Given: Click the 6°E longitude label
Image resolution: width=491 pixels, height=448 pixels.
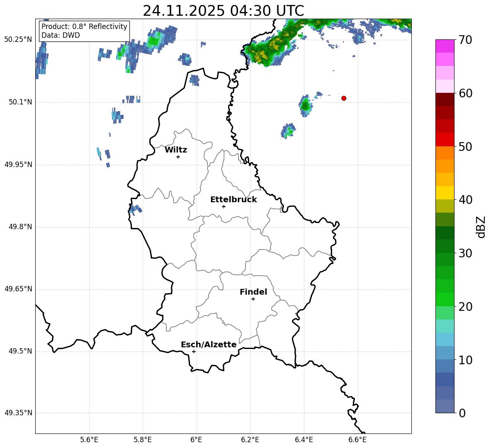Looking at the screenshot, I should click(x=196, y=440).
